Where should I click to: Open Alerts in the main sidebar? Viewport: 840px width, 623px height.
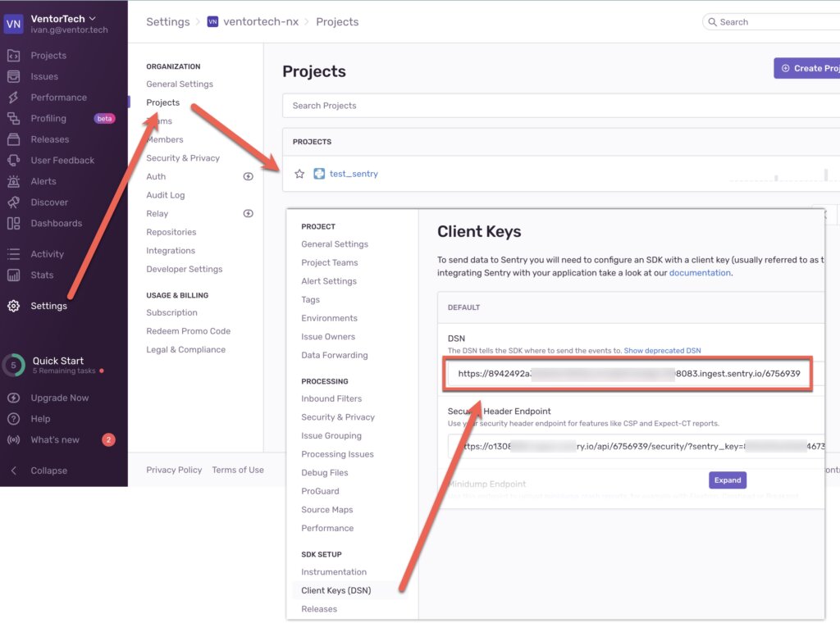pos(43,181)
